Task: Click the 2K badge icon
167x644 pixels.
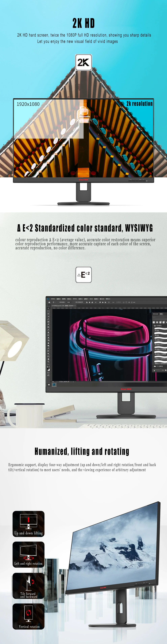Action: click(x=83, y=62)
